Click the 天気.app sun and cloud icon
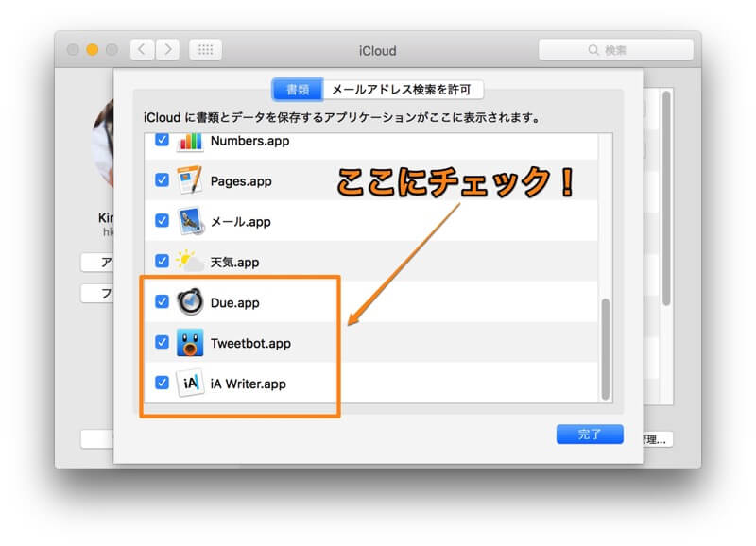756x546 pixels. point(190,261)
